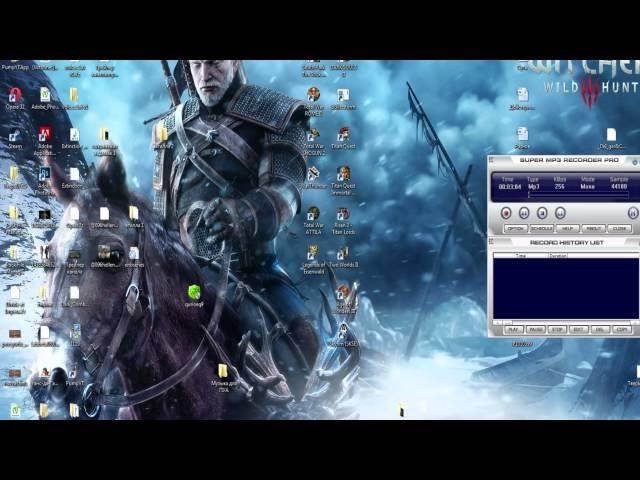Screen dimensions: 640x480
Task: Click the HELP button in the recorder
Action: tap(568, 229)
